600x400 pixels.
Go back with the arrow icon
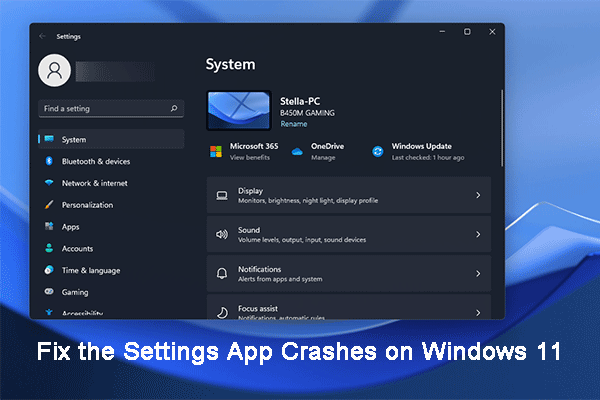[42, 36]
